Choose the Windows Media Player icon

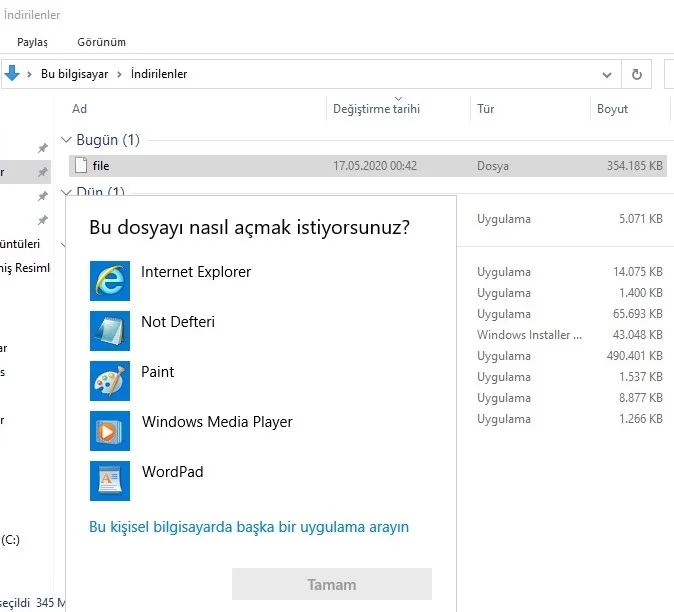[110, 431]
